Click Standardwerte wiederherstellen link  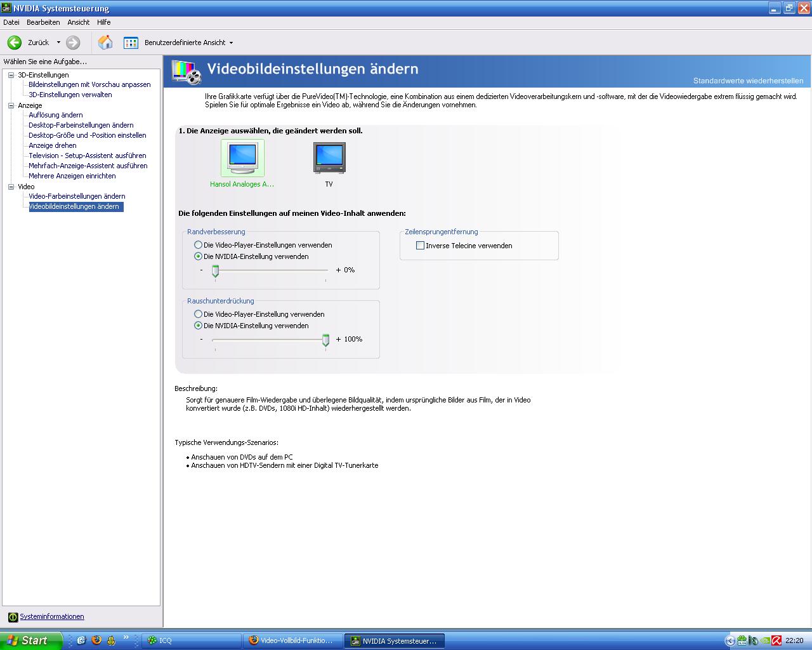(748, 81)
